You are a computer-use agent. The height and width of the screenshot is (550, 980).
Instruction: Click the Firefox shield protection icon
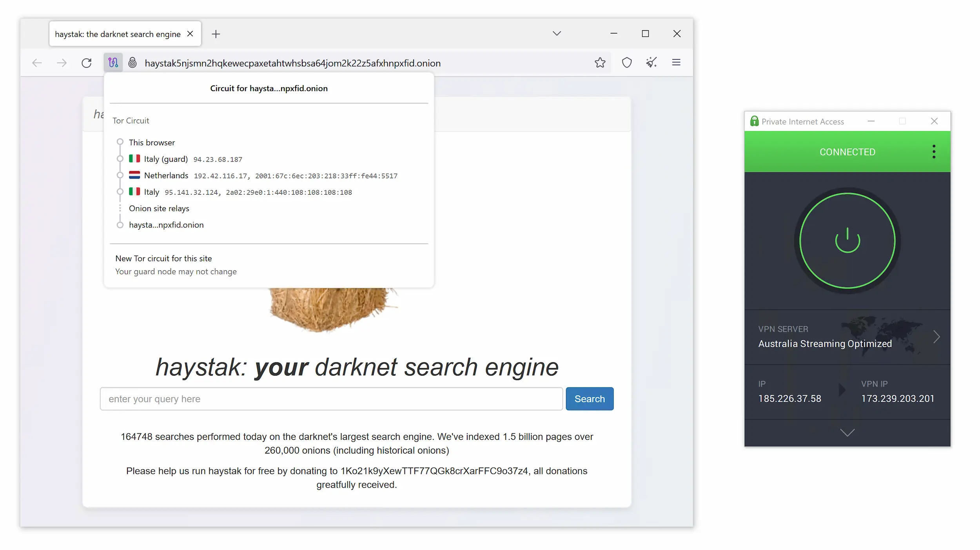pyautogui.click(x=626, y=62)
